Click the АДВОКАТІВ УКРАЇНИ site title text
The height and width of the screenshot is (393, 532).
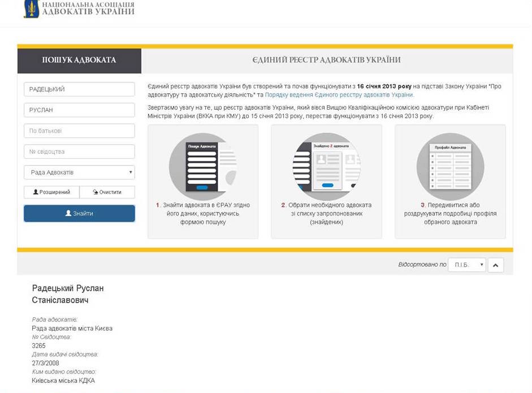point(96,11)
